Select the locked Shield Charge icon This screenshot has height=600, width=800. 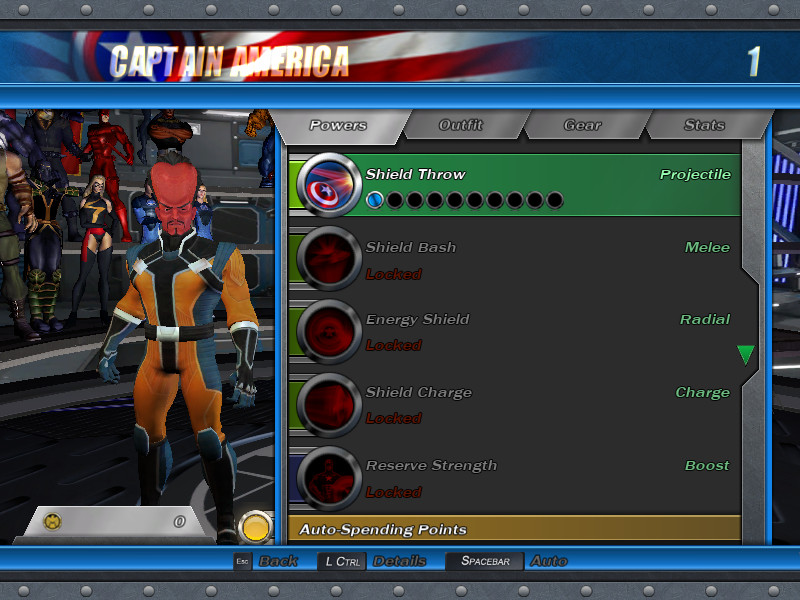click(x=329, y=404)
